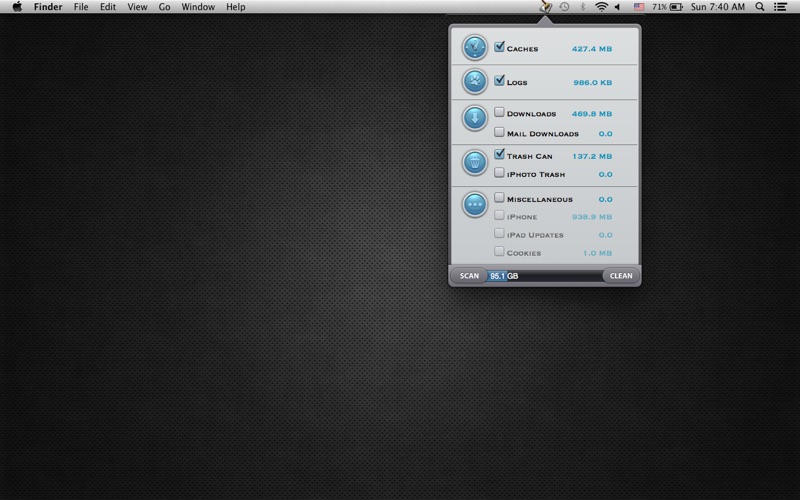Screen dimensions: 800x500
Task: Click the Downloads arrow round icon
Action: point(474,118)
